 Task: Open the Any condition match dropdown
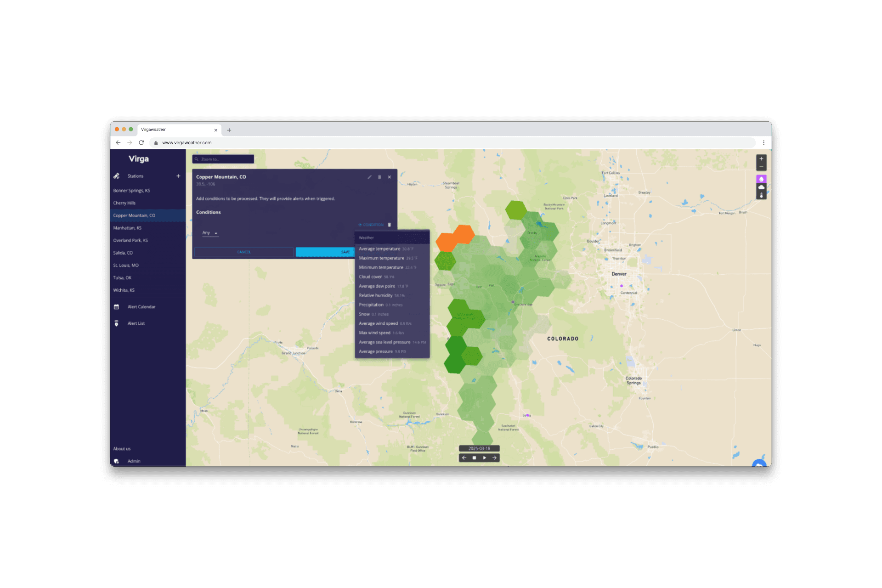click(210, 233)
